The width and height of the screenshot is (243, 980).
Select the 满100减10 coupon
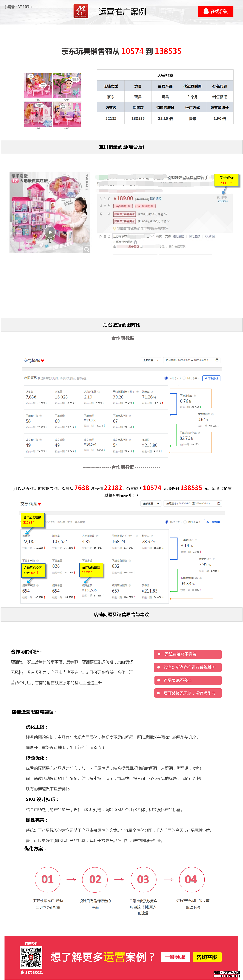(123, 206)
